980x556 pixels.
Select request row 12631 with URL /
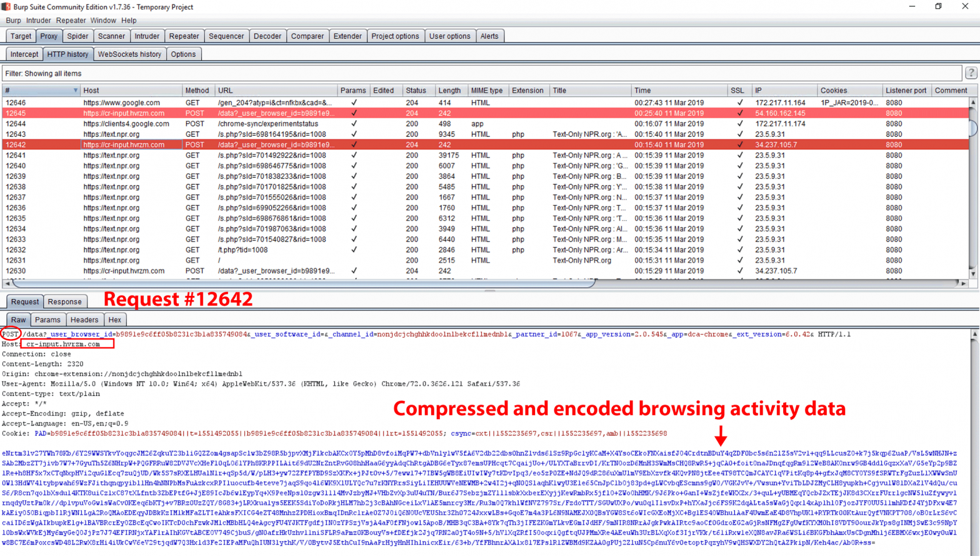tap(486, 260)
